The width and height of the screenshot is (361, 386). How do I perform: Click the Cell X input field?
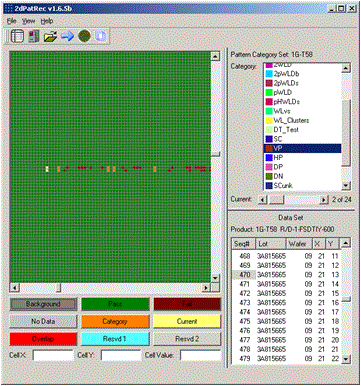(53, 355)
